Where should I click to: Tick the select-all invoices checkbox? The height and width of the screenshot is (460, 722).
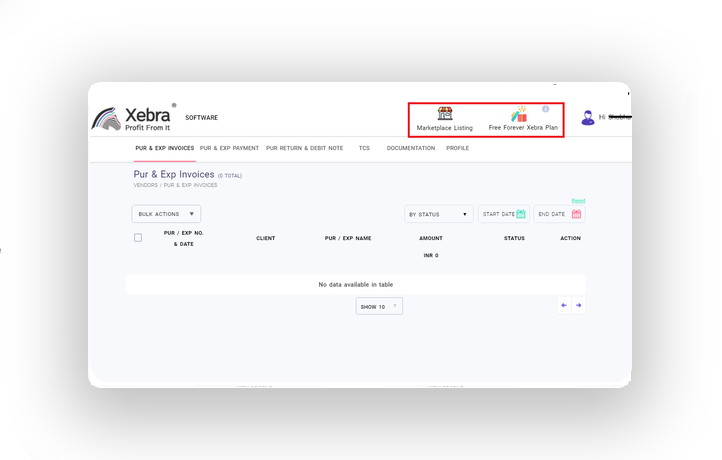click(138, 238)
